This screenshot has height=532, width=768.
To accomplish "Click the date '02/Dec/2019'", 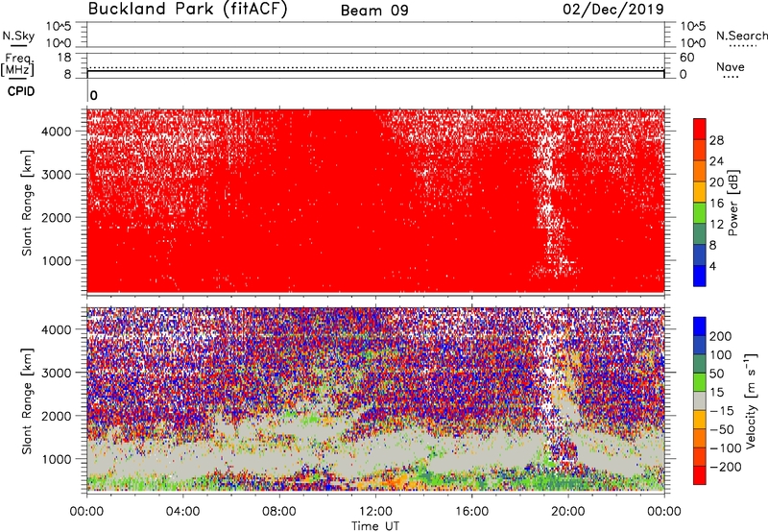I will [612, 9].
